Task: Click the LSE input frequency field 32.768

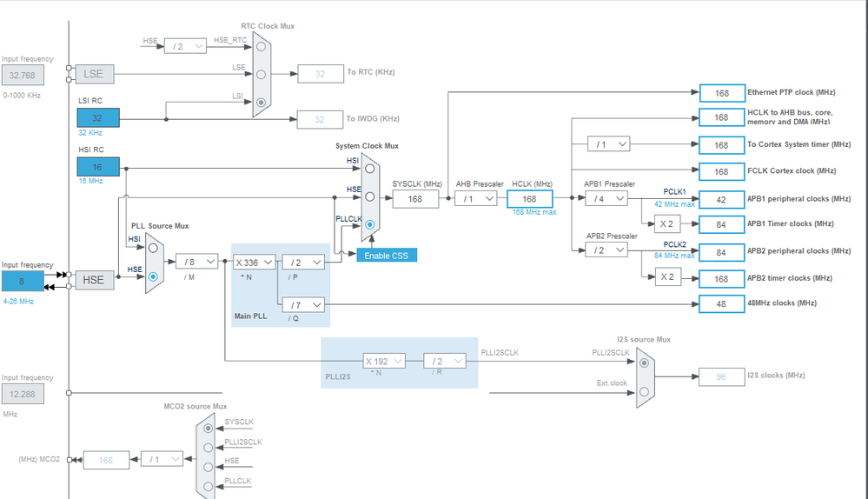Action: 23,76
